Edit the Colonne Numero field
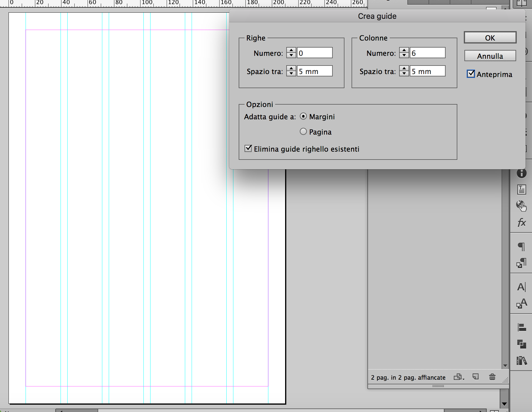 (427, 53)
